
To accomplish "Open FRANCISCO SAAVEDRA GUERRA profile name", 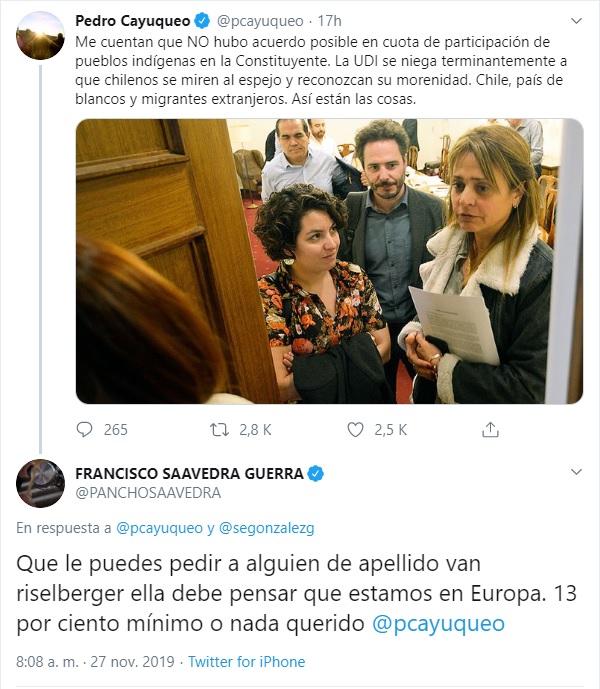I will tap(189, 474).
